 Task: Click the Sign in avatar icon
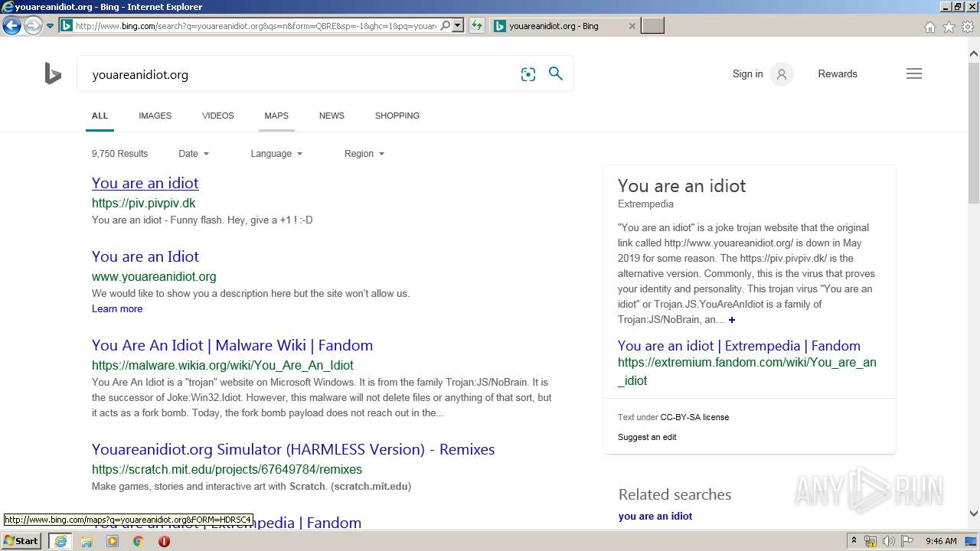[782, 74]
